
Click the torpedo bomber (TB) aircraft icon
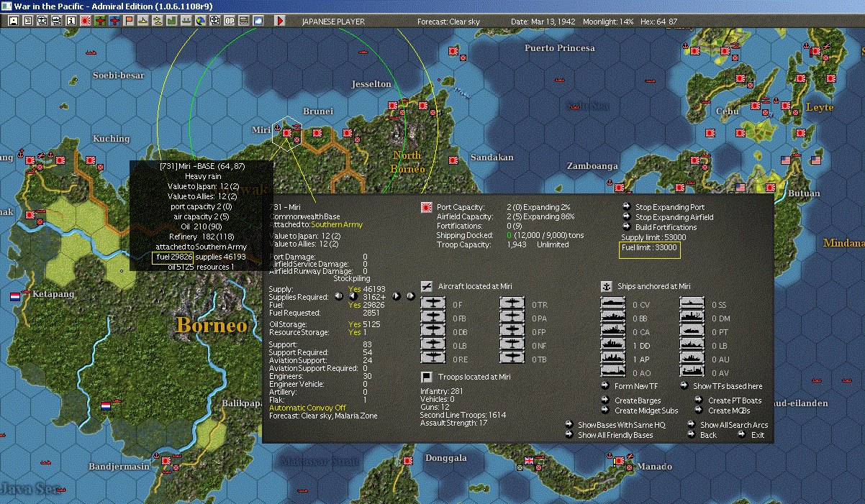514,358
